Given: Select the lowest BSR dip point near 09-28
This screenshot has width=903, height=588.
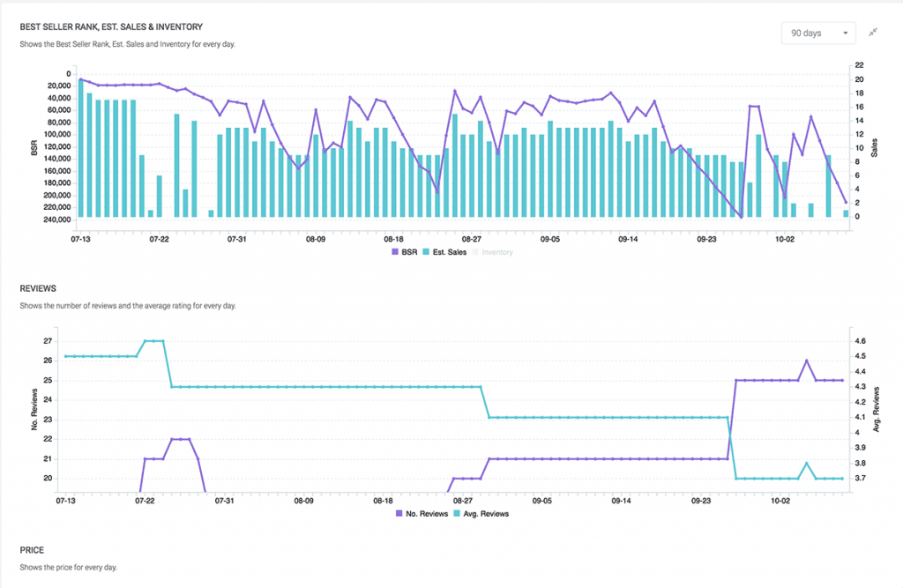Looking at the screenshot, I should [x=741, y=217].
